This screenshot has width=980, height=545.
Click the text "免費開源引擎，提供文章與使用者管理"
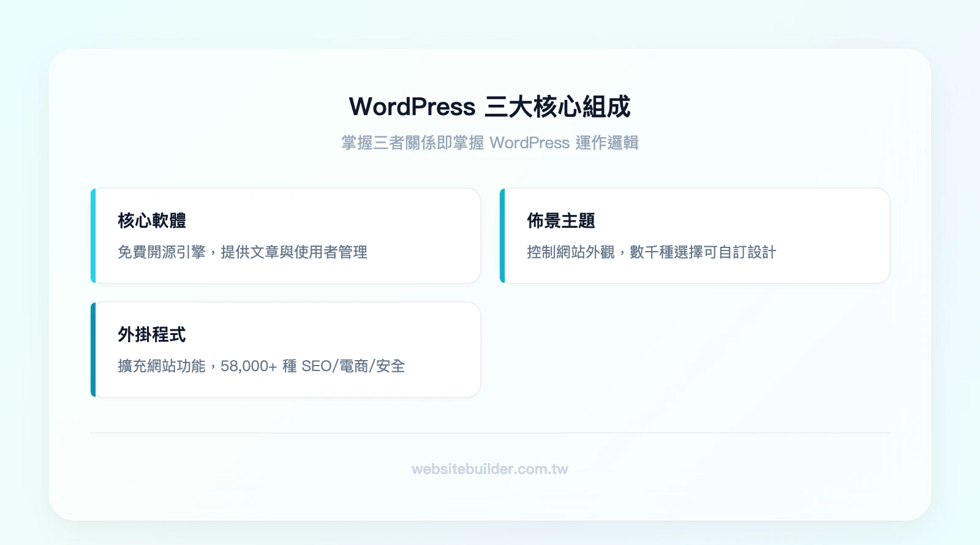tap(243, 252)
